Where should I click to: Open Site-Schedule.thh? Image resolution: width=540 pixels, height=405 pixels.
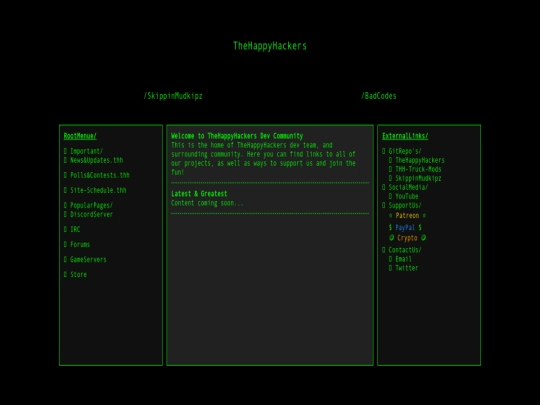98,190
